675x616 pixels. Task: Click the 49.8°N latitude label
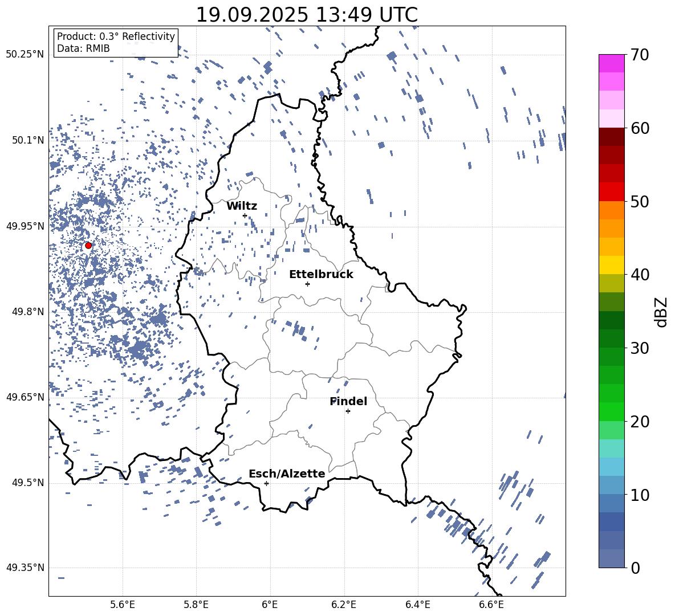[27, 312]
